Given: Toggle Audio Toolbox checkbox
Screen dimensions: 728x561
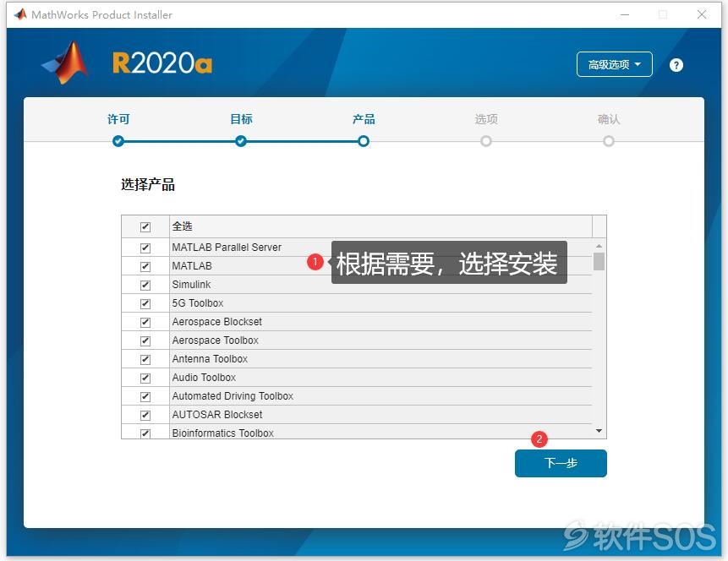Looking at the screenshot, I should coord(145,378).
